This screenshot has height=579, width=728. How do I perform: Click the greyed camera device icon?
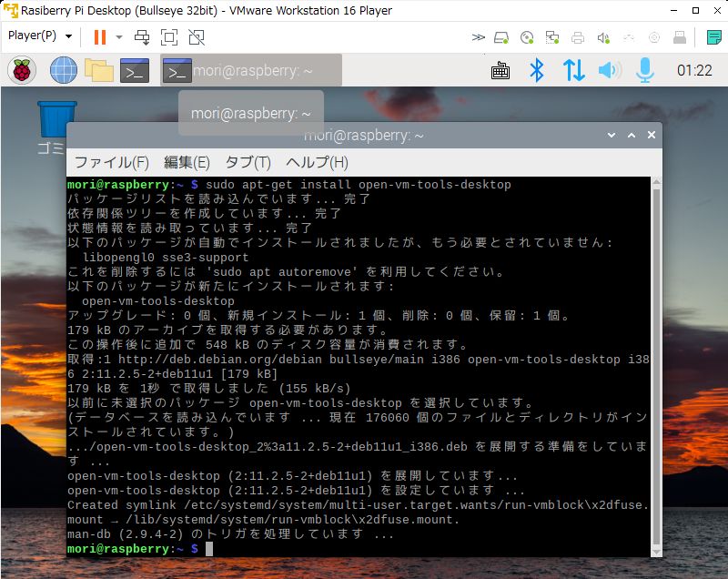pyautogui.click(x=654, y=37)
